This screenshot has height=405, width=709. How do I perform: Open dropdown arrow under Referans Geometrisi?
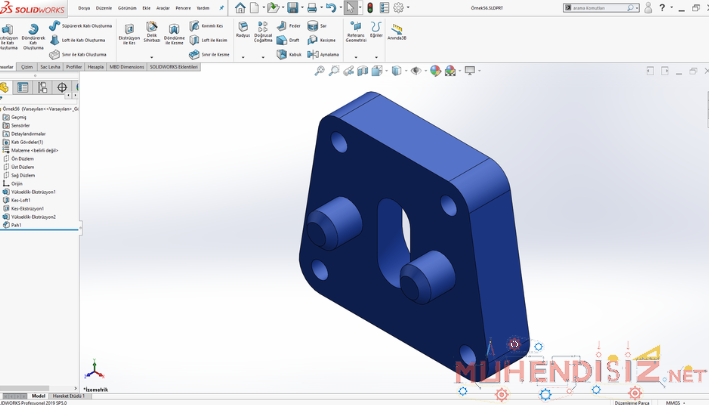[x=356, y=57]
